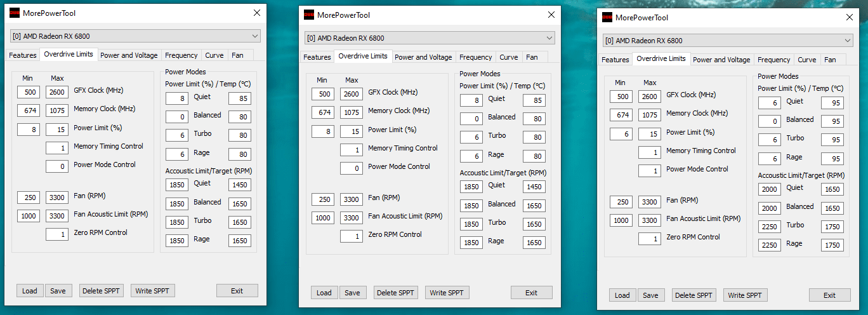Select Curve tab in middle window
The height and width of the screenshot is (315, 868).
tap(509, 57)
